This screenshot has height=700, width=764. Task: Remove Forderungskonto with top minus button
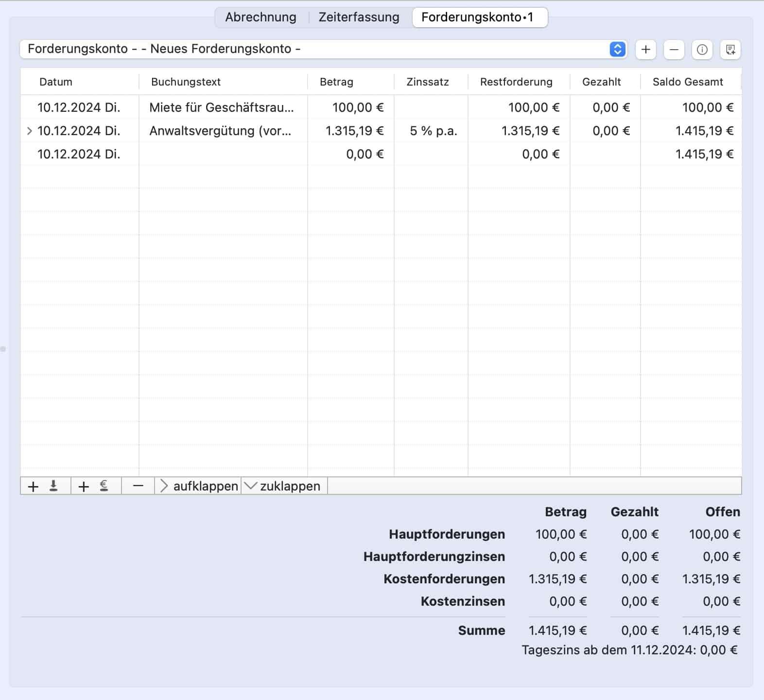[x=674, y=49]
